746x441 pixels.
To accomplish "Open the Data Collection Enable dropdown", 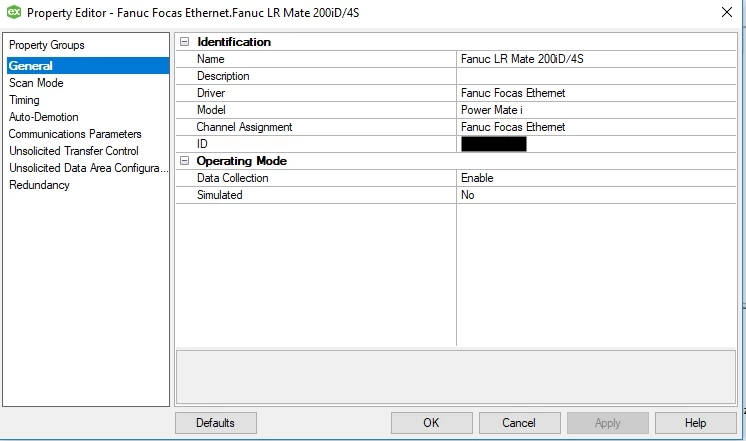I will pyautogui.click(x=596, y=178).
